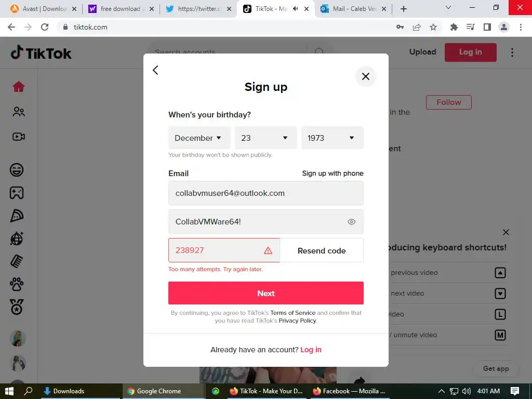Switch to the Mail - Caleb browser tab
Screen dimensions: 532x399
click(353, 9)
